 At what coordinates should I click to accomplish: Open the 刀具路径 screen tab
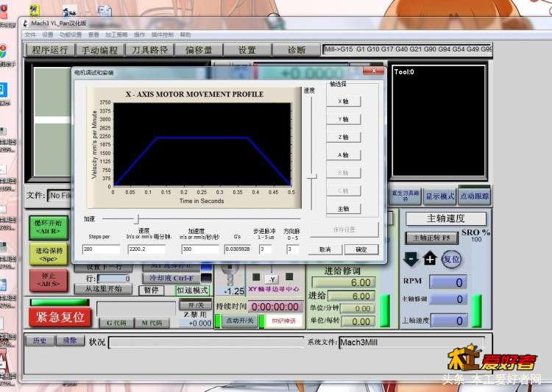point(149,50)
